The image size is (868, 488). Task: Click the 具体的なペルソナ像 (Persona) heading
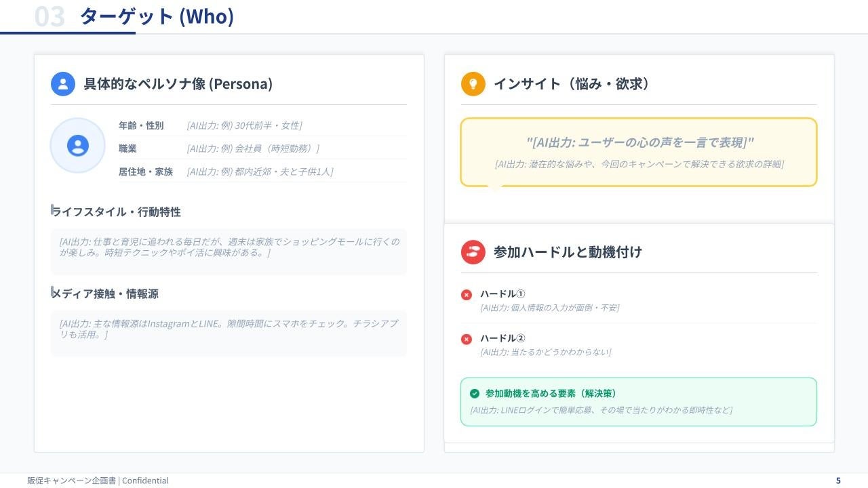[x=178, y=84]
